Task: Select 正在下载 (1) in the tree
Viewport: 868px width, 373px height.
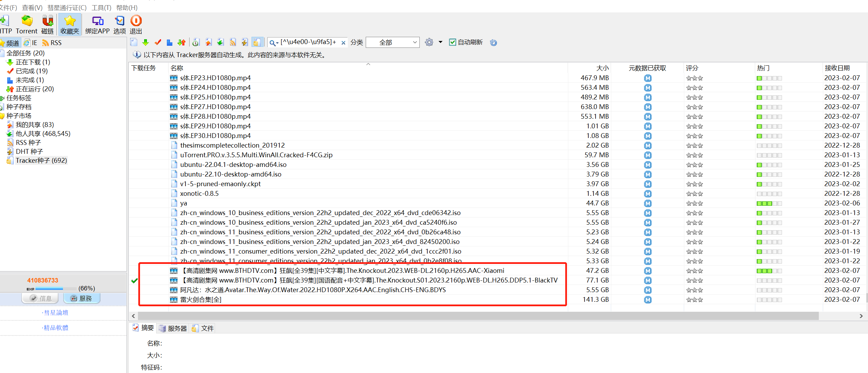Action: [x=33, y=62]
